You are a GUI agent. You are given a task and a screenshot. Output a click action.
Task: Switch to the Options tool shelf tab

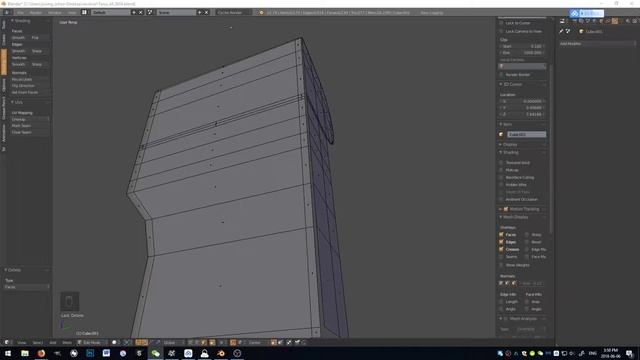point(4,85)
